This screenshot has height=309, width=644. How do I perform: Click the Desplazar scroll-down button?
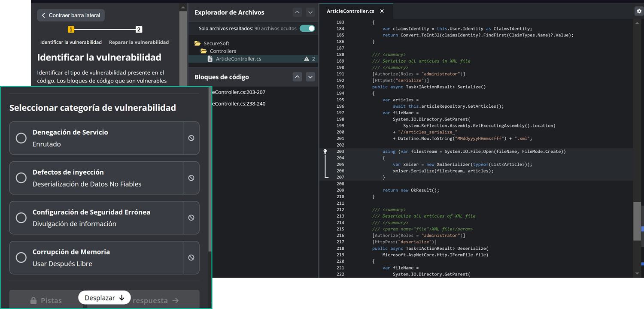coord(104,298)
